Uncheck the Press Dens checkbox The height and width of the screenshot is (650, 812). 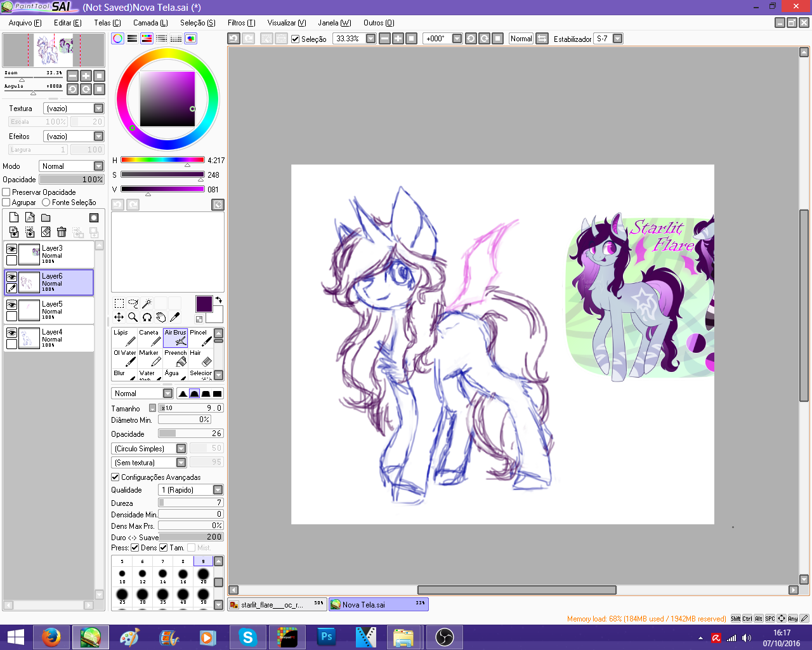click(x=135, y=548)
